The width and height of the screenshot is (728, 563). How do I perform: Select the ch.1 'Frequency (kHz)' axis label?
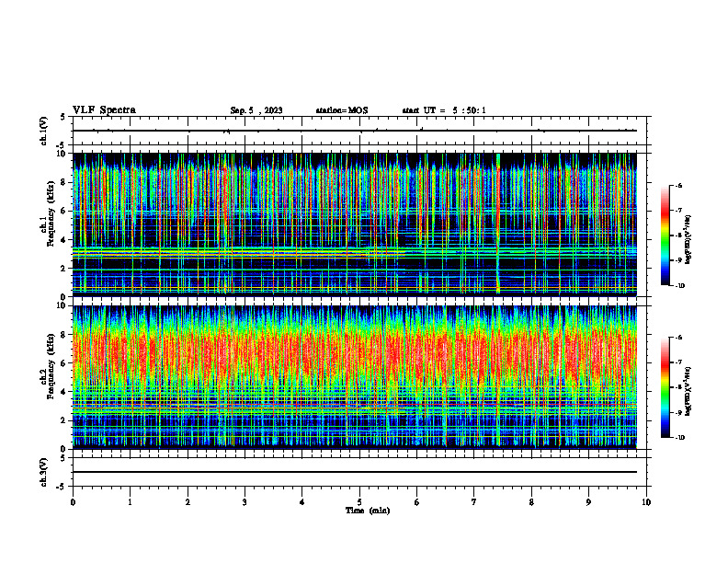[x=51, y=213]
